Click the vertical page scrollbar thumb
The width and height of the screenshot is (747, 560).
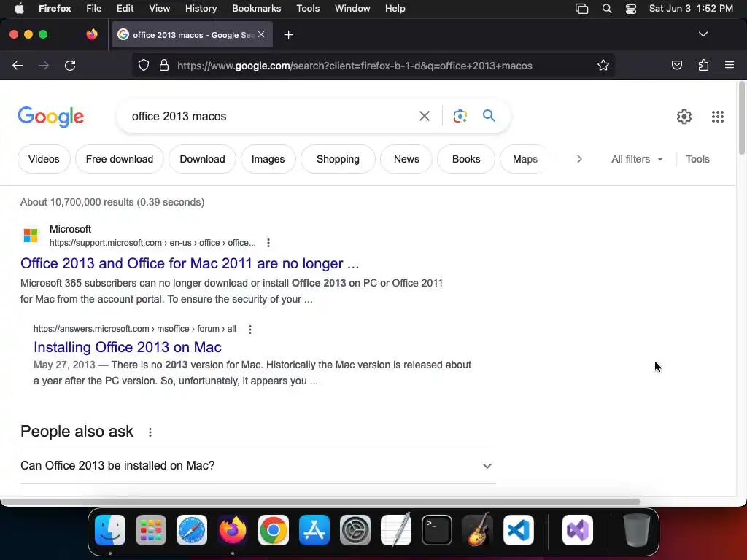pyautogui.click(x=741, y=118)
